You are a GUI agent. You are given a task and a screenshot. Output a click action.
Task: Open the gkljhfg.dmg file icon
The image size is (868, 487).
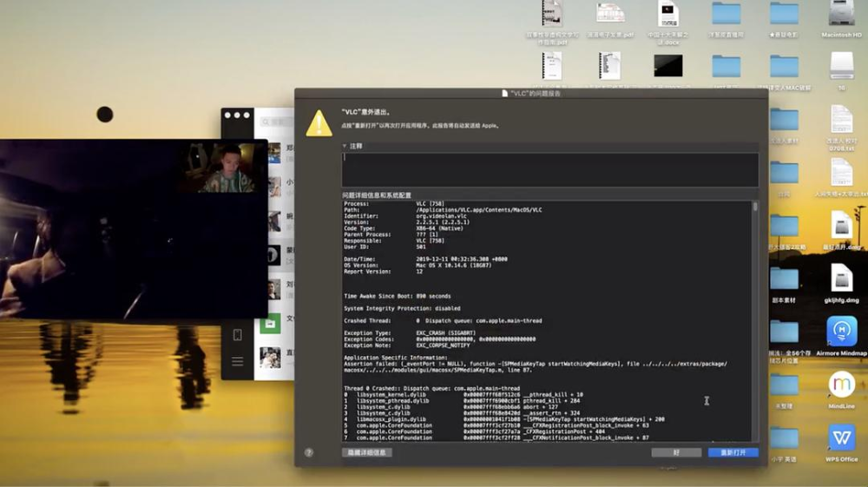coord(841,279)
